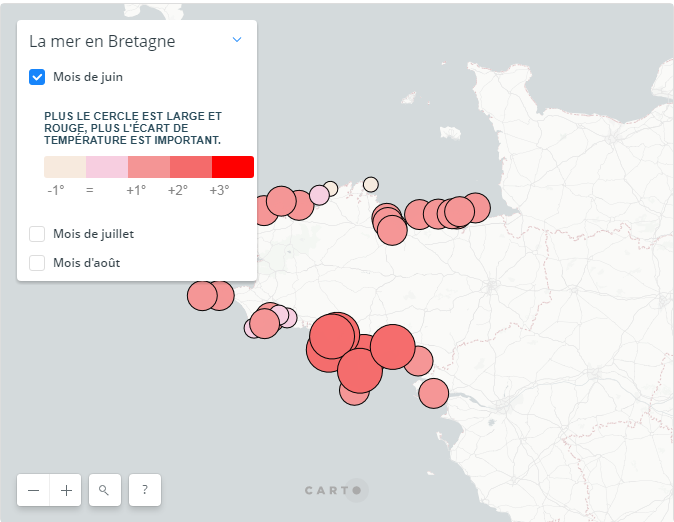Click the La mer en Bretagne title

pyautogui.click(x=102, y=41)
